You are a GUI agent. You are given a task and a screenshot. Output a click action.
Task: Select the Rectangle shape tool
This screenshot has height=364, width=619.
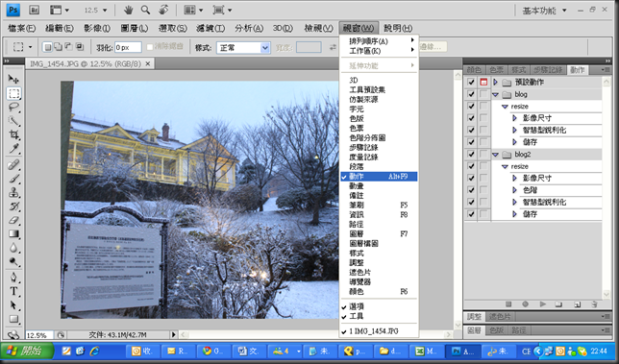point(13,319)
